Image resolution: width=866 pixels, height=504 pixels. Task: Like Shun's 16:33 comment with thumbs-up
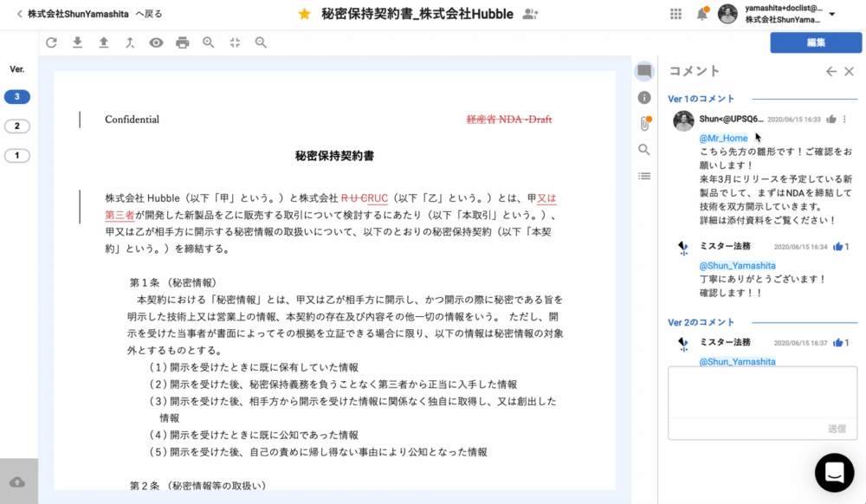831,120
